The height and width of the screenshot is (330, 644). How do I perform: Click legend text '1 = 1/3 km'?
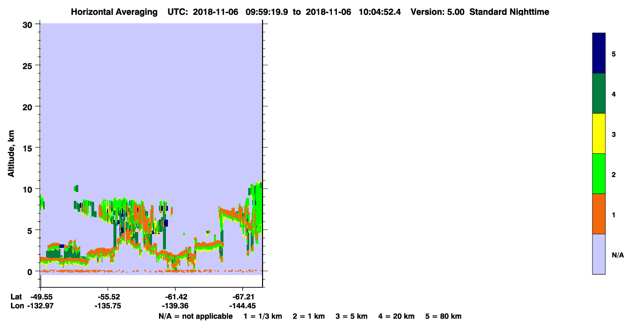point(263,316)
